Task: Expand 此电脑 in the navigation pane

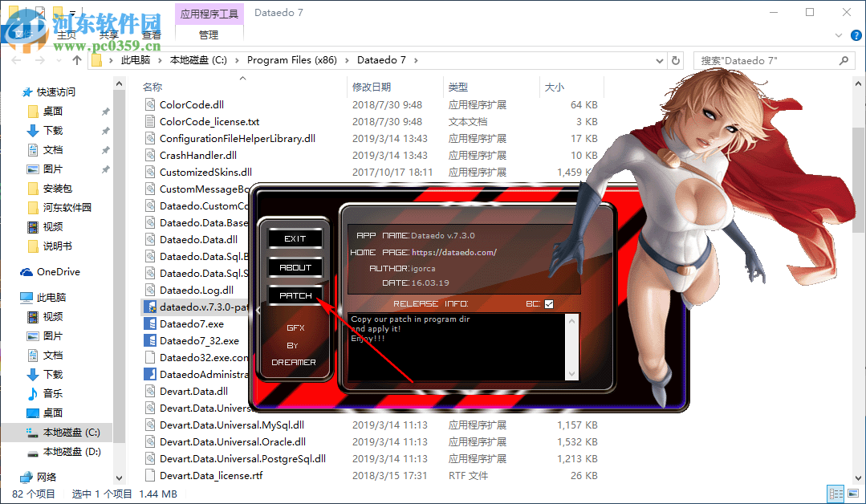Action: (12, 297)
